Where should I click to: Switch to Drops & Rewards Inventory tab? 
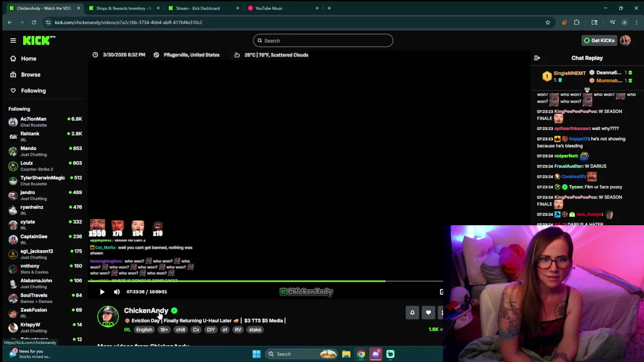coord(124,8)
